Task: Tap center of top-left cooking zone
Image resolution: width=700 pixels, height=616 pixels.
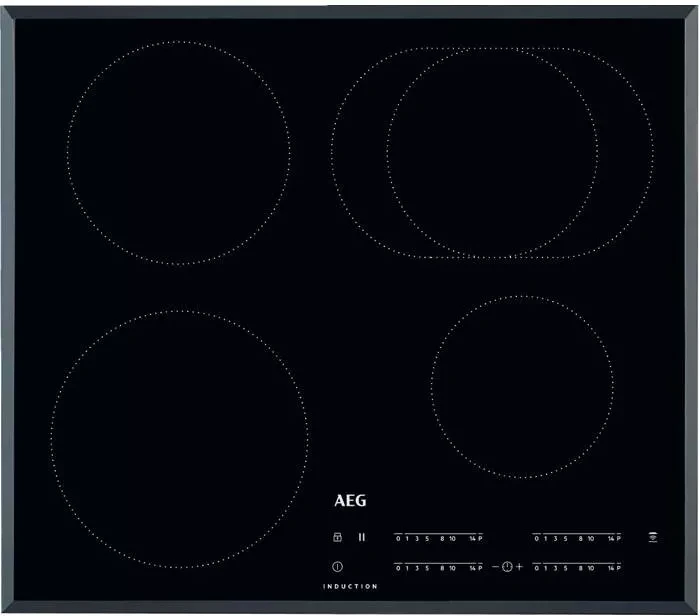Action: [179, 153]
